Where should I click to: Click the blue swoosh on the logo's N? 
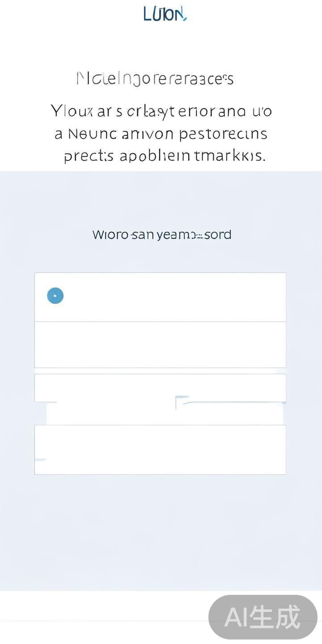click(x=183, y=18)
